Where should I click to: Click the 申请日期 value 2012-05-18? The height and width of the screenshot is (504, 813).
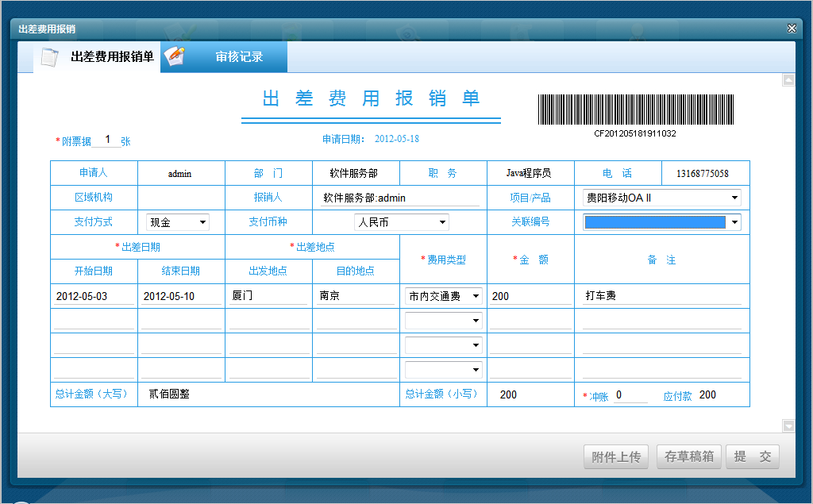[x=397, y=139]
